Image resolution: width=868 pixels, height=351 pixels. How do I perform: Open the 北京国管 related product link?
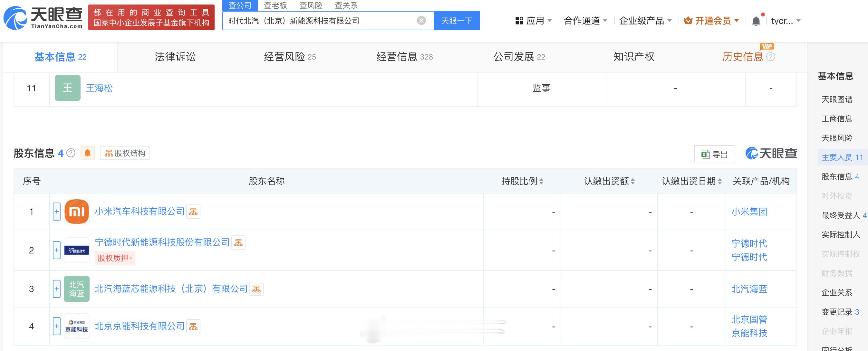(x=749, y=319)
